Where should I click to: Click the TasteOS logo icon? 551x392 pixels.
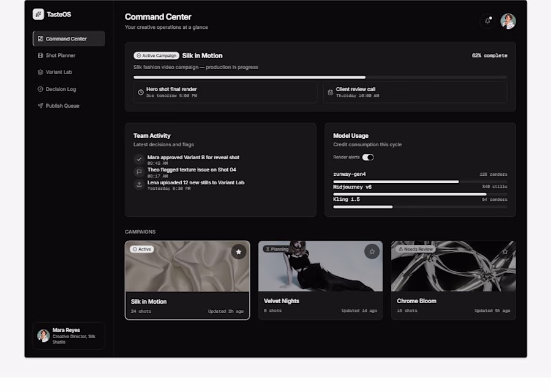pos(39,15)
